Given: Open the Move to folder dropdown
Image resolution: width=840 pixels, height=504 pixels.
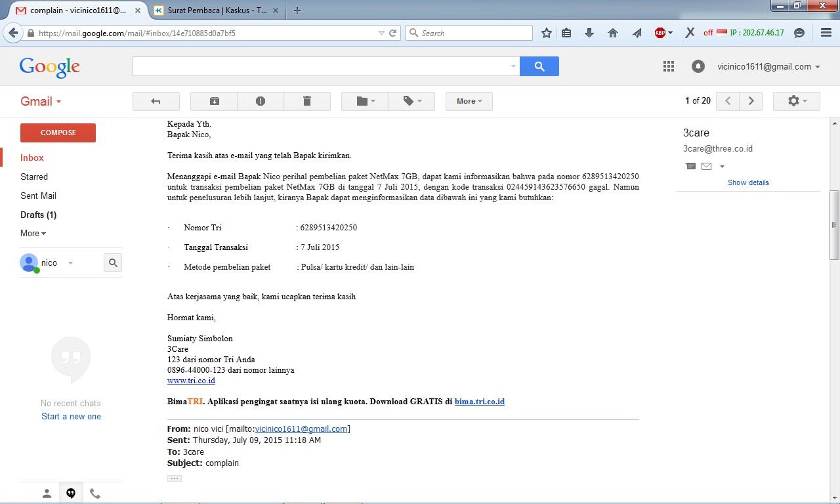Looking at the screenshot, I should [365, 101].
